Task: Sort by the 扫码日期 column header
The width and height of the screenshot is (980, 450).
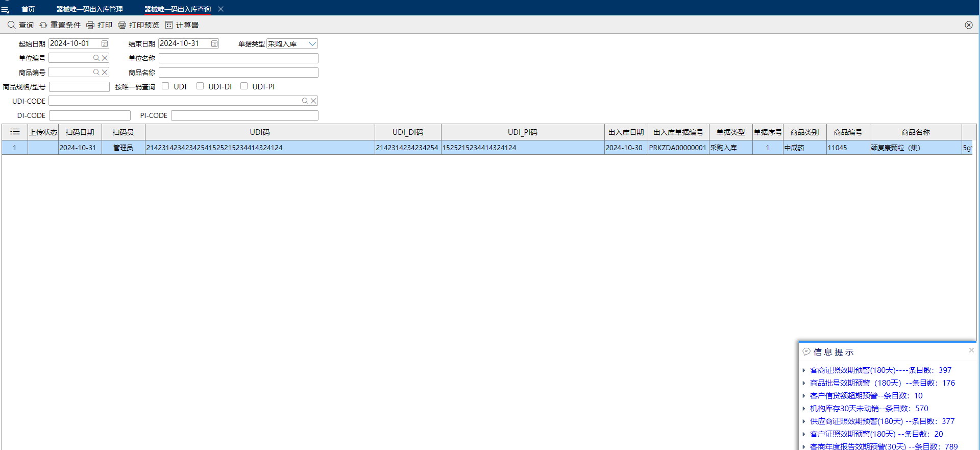Action: pos(80,132)
